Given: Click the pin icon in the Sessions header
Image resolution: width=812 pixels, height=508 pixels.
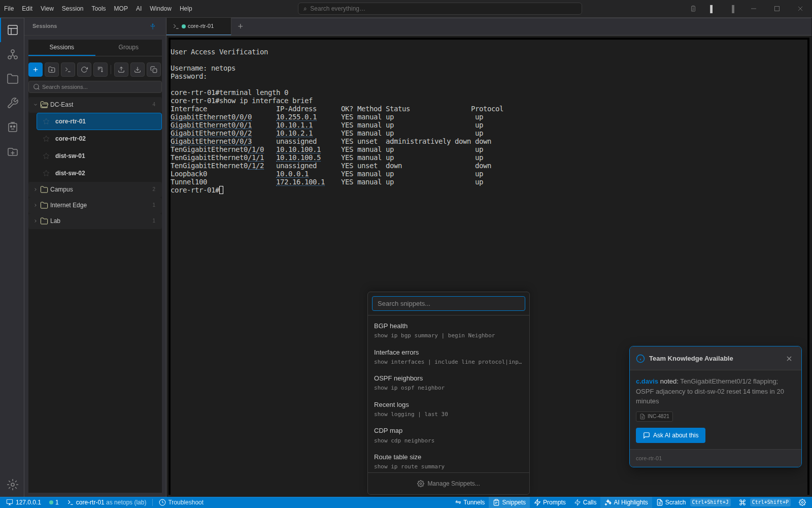Looking at the screenshot, I should click(x=153, y=26).
